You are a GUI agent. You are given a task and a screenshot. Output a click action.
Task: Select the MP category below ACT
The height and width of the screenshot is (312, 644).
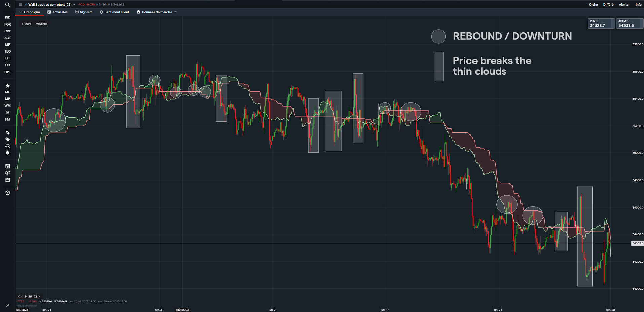7,45
